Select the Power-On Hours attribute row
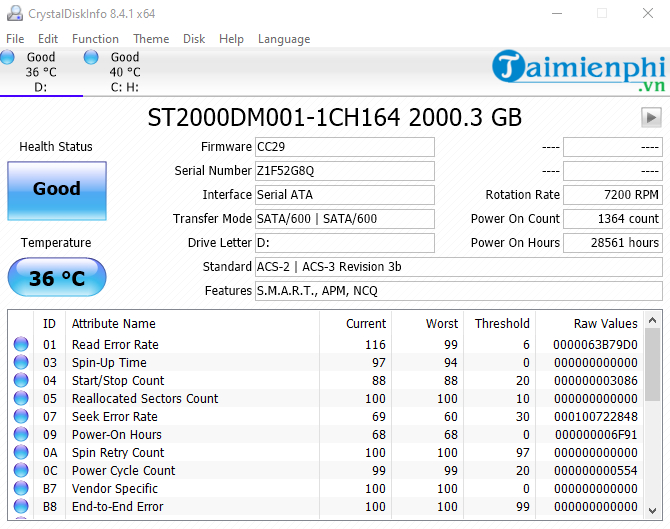 coord(116,435)
